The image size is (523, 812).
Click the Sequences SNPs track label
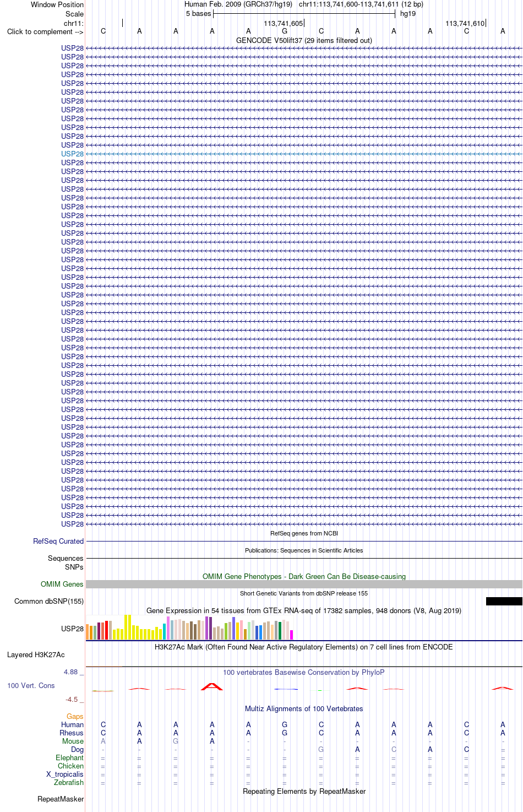pos(66,562)
